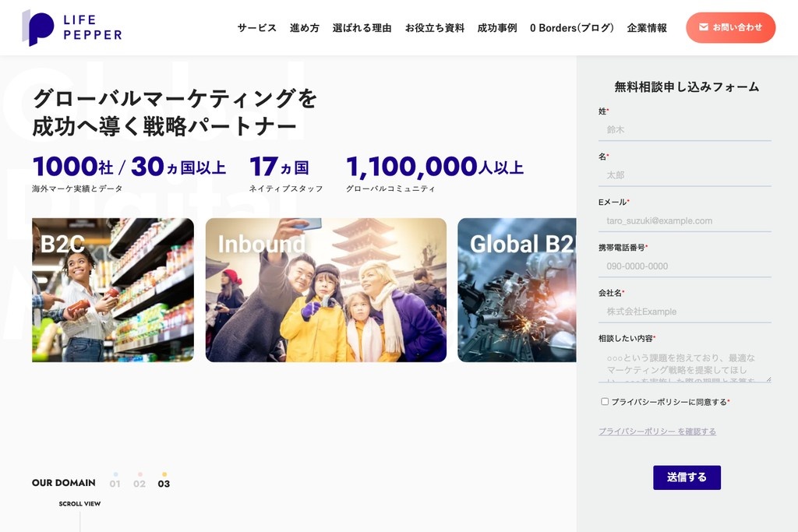Open the 企業情報 menu item
The width and height of the screenshot is (798, 532).
click(647, 28)
